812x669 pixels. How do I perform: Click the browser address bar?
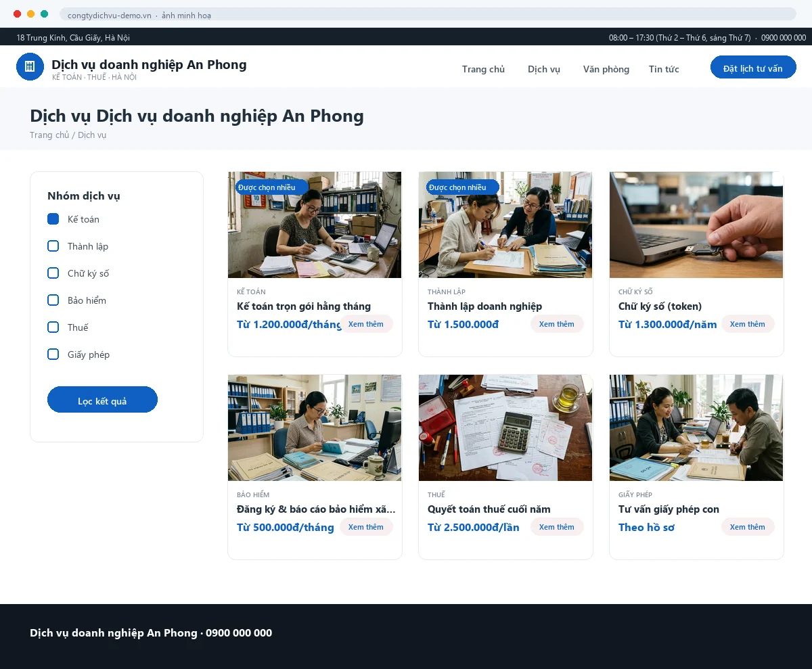pyautogui.click(x=428, y=14)
